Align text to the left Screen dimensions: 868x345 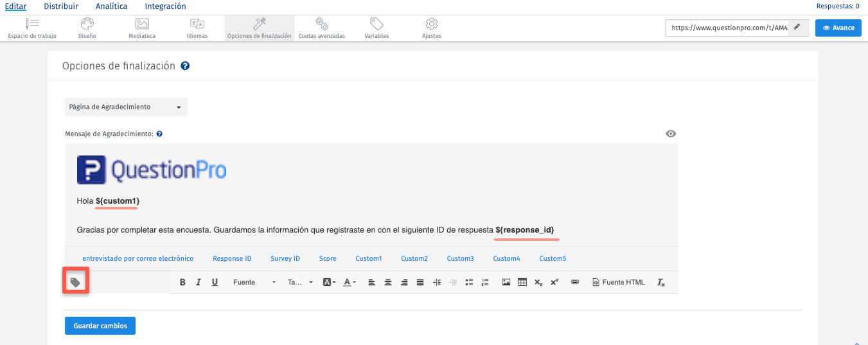click(x=372, y=282)
